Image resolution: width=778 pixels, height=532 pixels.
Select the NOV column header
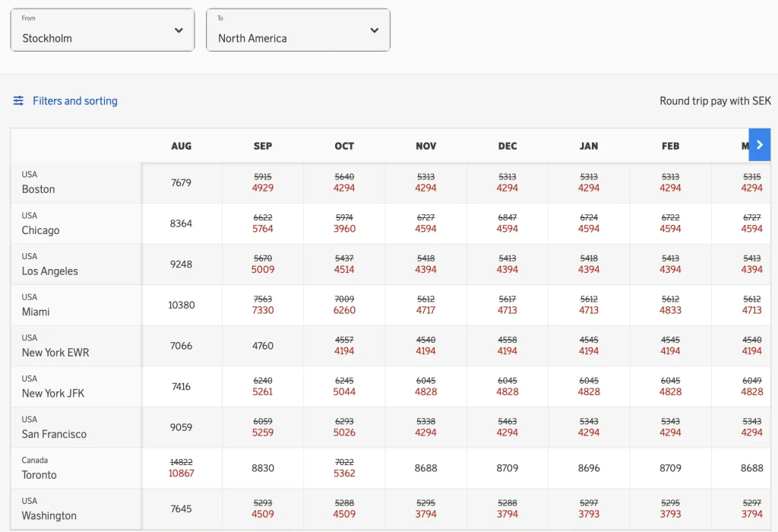[425, 146]
